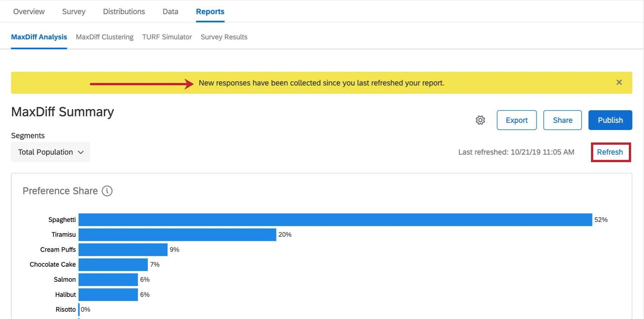Open the TURF Simulator sub-tab
Screen dimensions: 644x319
click(x=167, y=37)
